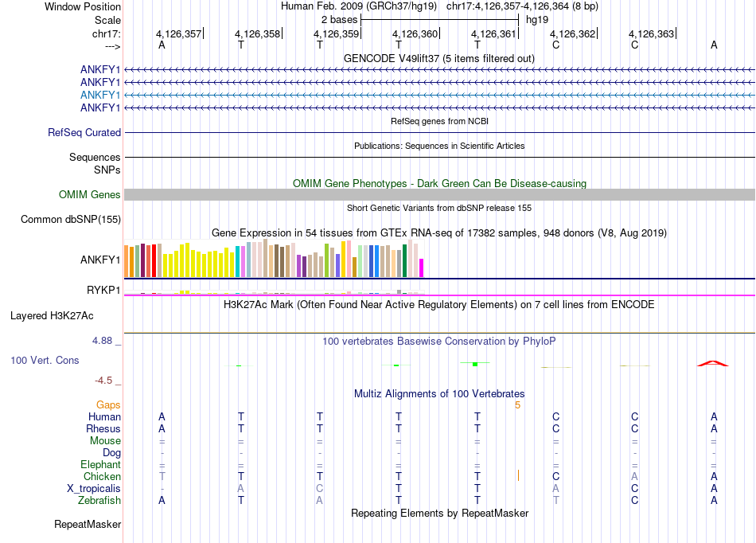Open the RefSeq Curated track label
756x543 pixels.
click(84, 133)
